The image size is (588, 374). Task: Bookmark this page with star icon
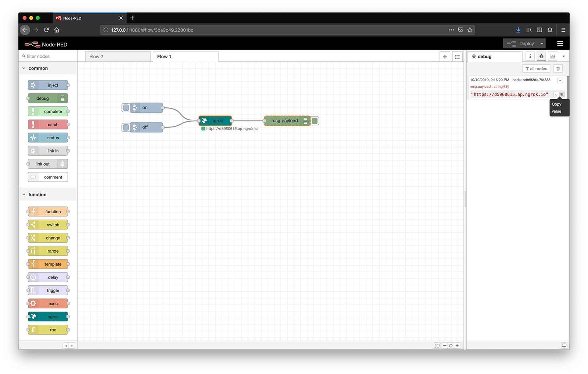(x=470, y=30)
